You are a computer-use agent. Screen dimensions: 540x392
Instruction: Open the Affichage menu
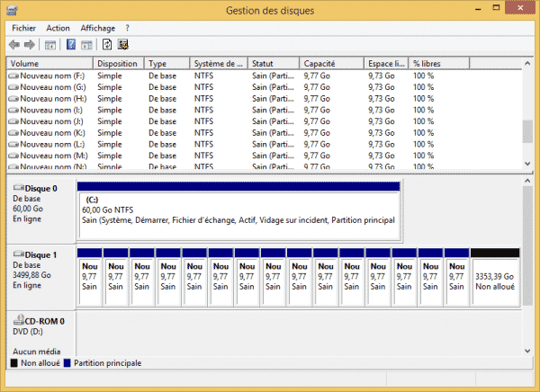point(97,28)
